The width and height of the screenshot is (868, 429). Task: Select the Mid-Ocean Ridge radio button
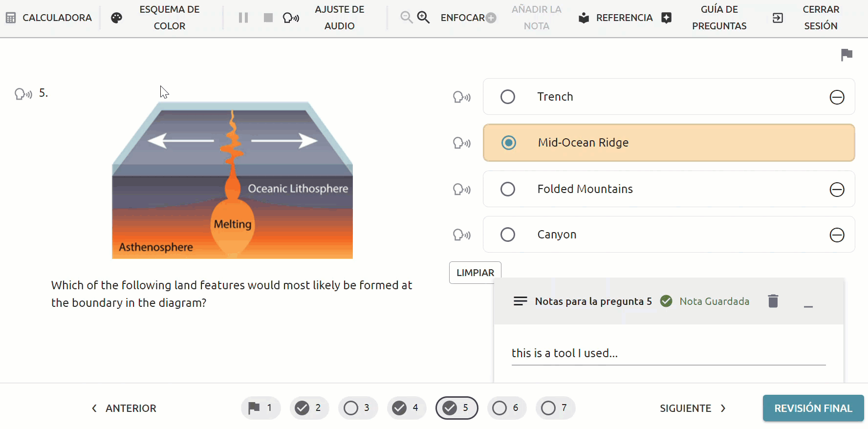509,143
